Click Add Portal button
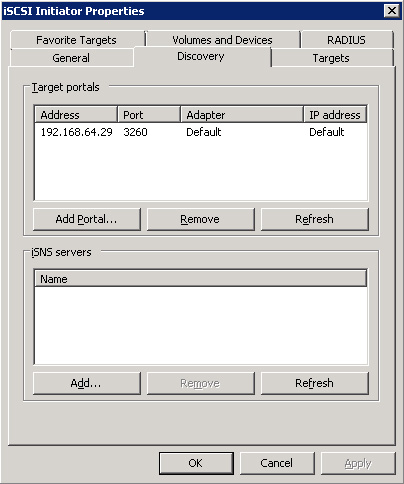This screenshot has height=484, width=404. coord(87,219)
